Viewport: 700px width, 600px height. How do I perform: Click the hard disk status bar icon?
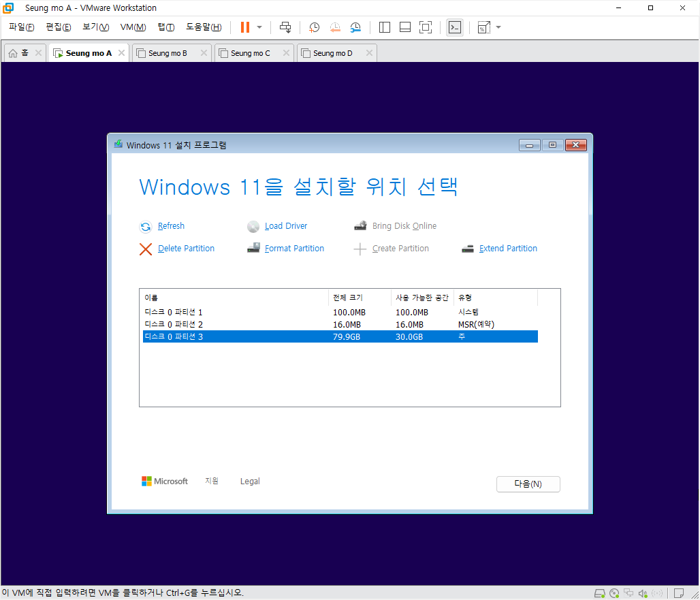click(x=599, y=593)
